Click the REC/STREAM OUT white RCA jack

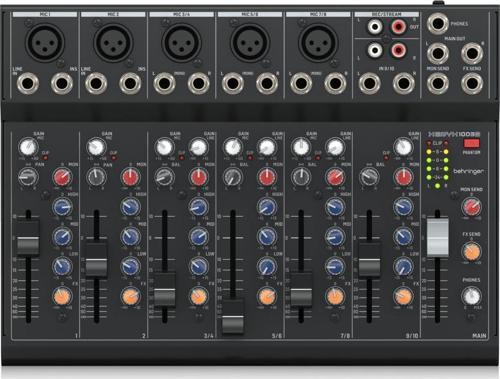coord(375,26)
